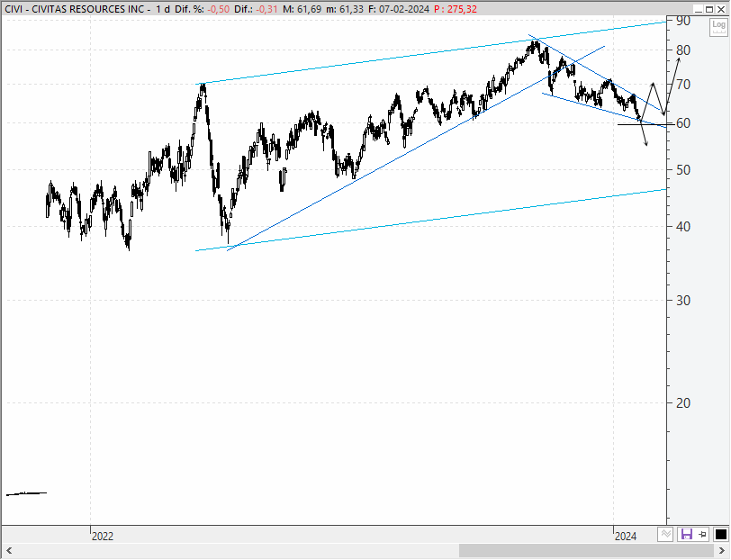The image size is (731, 560).
Task: Click the pin icon beside save
Action: (x=702, y=534)
